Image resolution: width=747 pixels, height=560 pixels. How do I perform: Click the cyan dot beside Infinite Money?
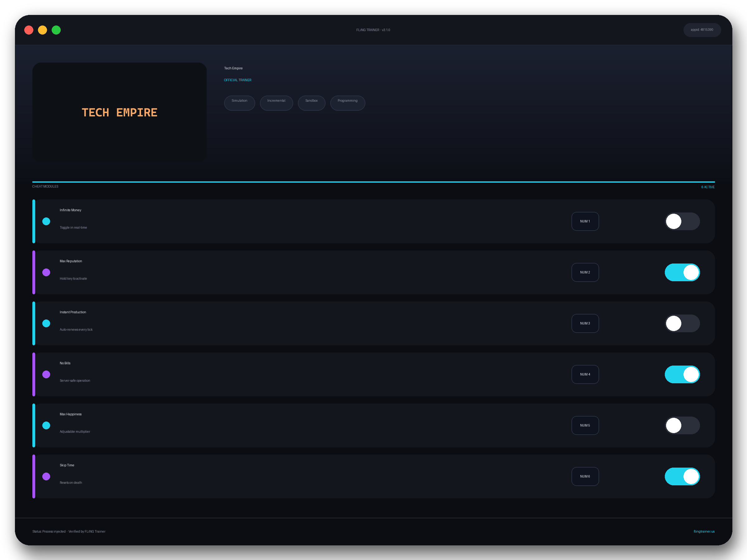tap(46, 222)
